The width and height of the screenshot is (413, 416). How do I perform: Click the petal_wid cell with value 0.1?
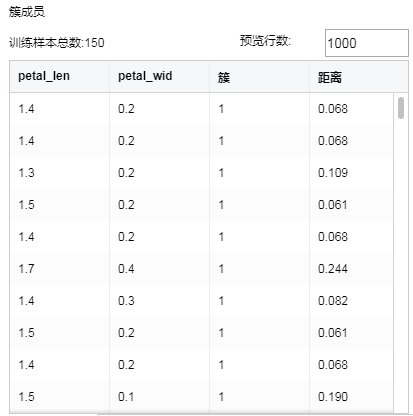coord(126,397)
